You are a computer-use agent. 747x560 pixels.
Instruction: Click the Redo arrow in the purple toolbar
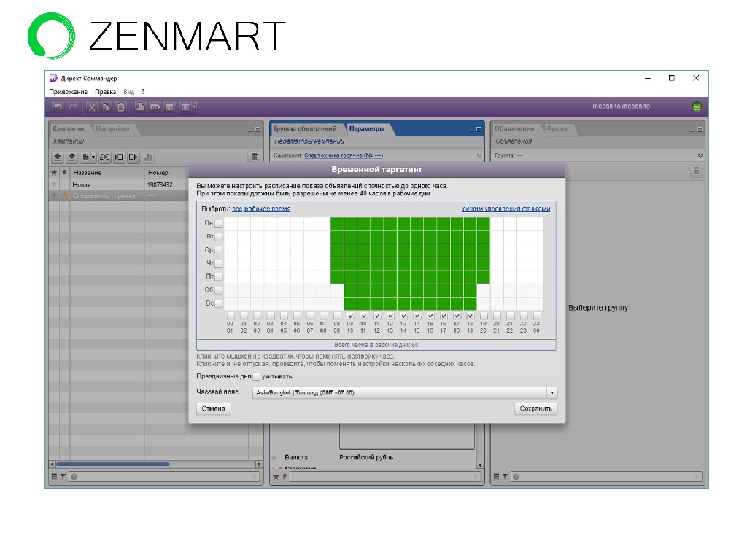coord(73,107)
